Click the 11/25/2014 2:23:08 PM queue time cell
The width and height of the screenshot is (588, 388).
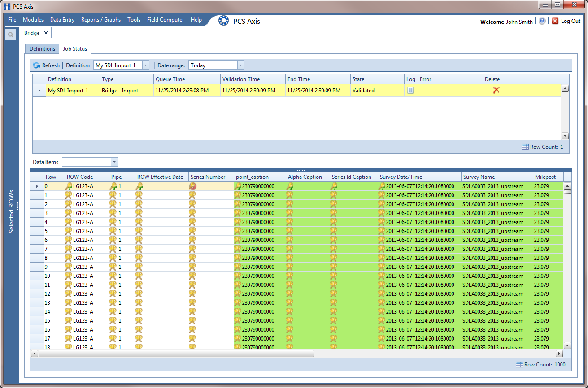click(187, 91)
